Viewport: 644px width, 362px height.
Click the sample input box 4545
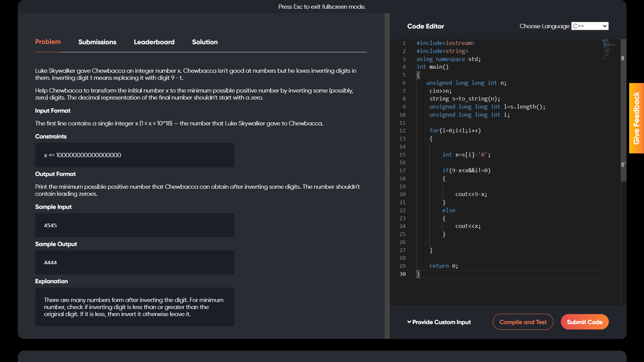tap(135, 226)
